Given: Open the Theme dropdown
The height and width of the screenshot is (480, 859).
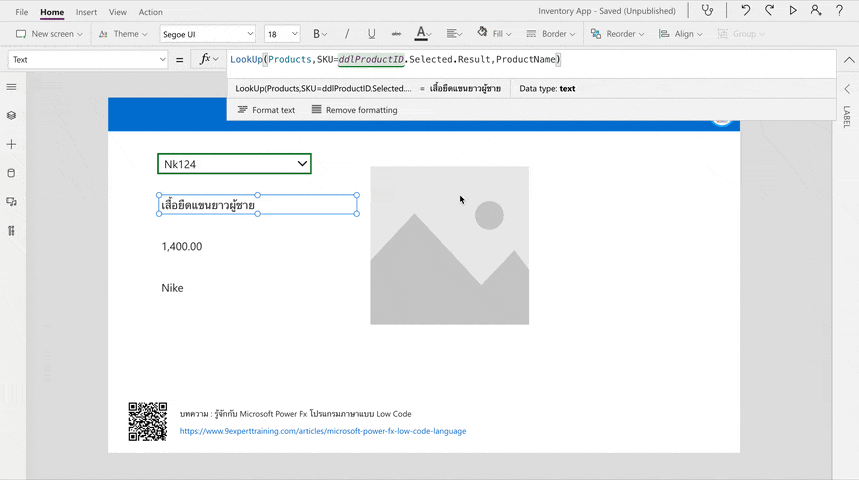Looking at the screenshot, I should [123, 34].
